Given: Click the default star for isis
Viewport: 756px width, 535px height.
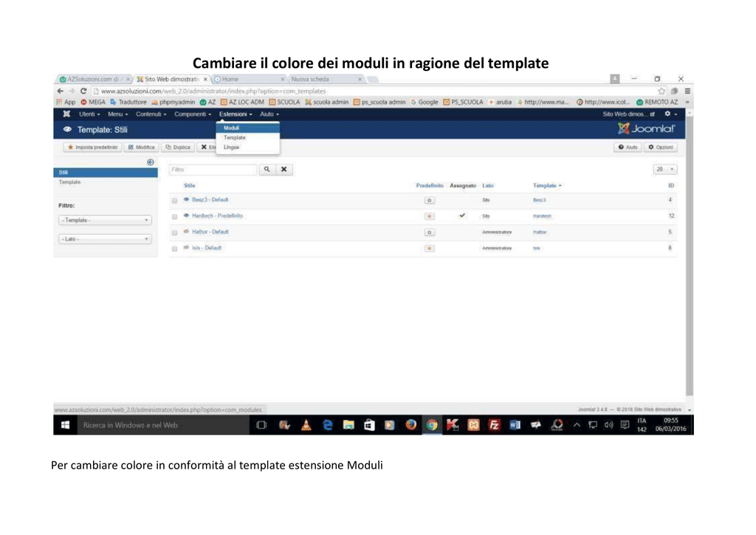Looking at the screenshot, I should click(430, 248).
